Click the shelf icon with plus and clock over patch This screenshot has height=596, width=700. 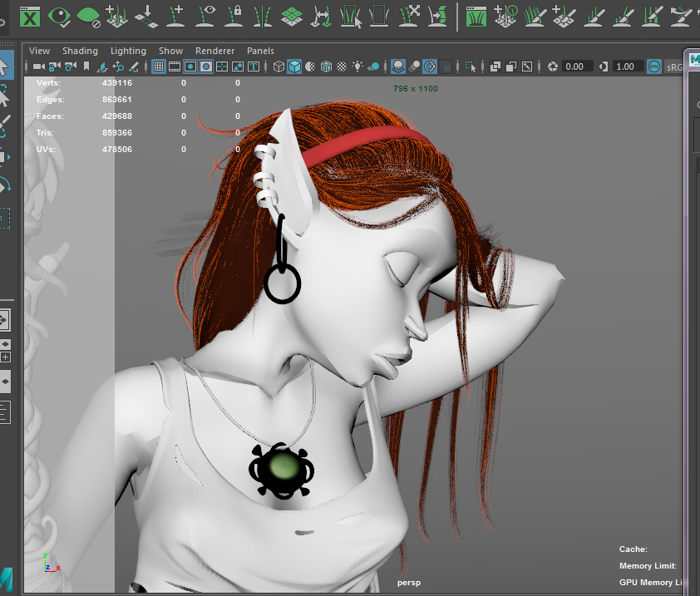[x=505, y=17]
